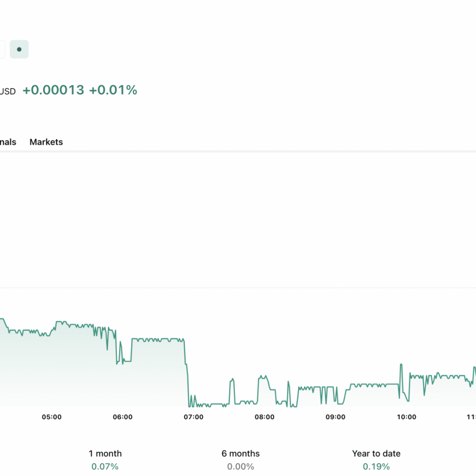Viewport: 476px width, 476px height.
Task: Select the 1 month performance period
Action: click(105, 453)
